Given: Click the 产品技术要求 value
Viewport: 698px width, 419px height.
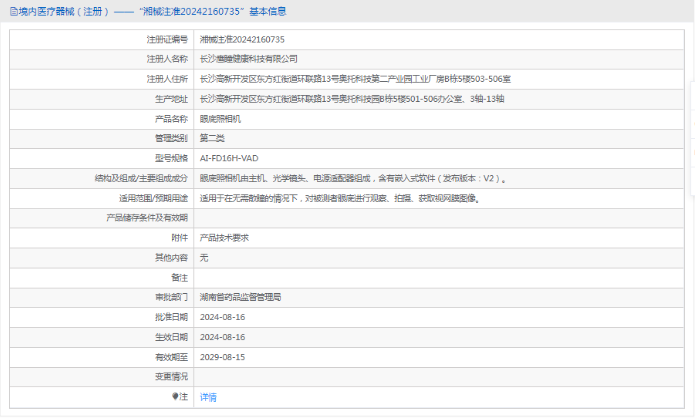Looking at the screenshot, I should click(224, 238).
